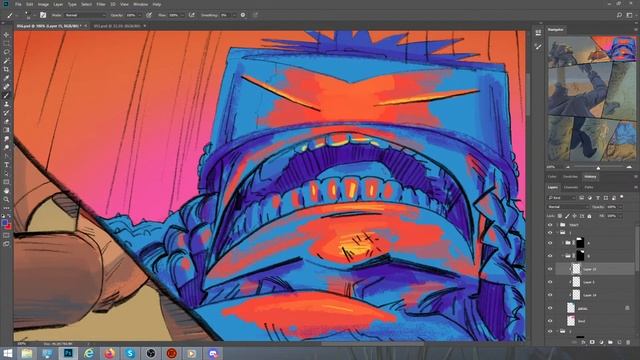Viewport: 640px width, 360px height.
Task: Create new adjustment layer icon
Action: [x=601, y=342]
